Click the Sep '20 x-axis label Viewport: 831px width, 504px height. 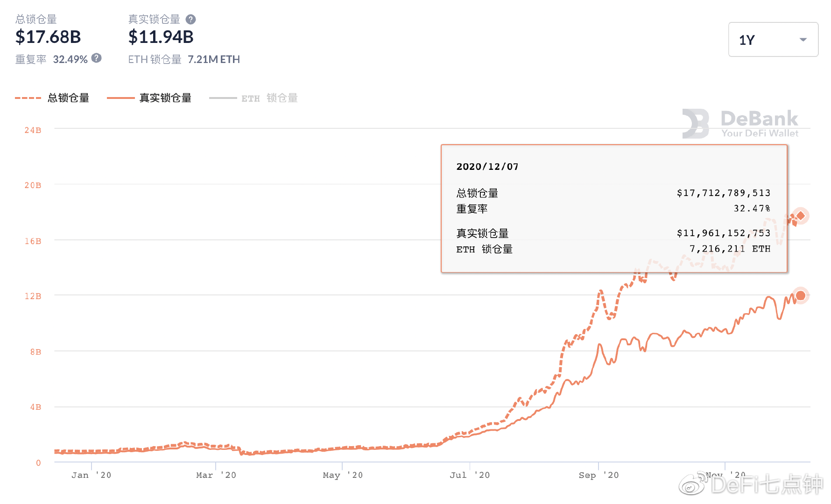point(599,475)
